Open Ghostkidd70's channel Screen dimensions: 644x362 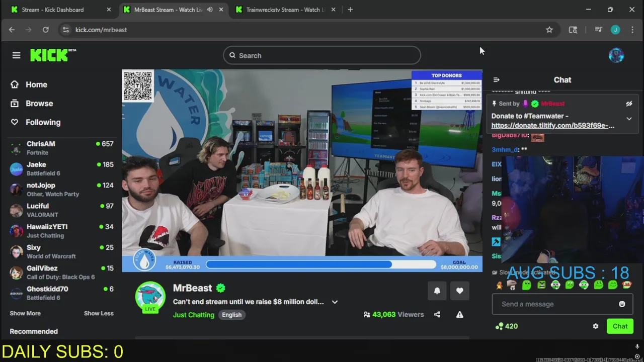click(x=61, y=293)
